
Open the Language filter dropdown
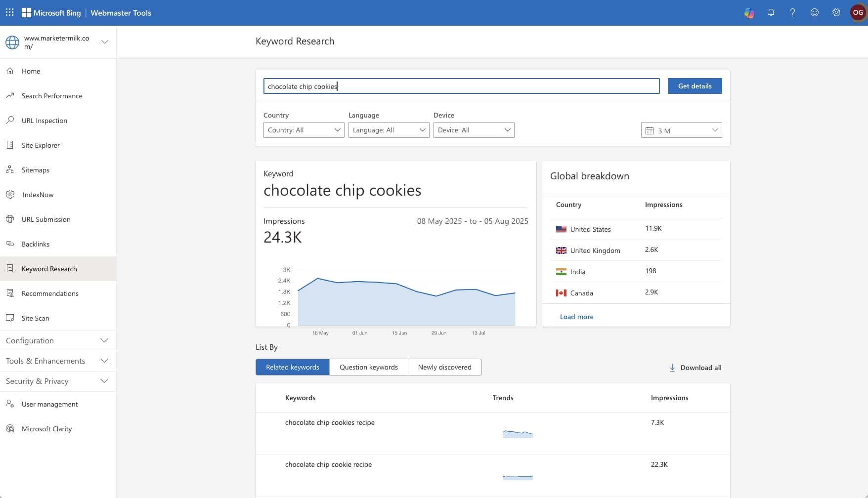coord(389,130)
